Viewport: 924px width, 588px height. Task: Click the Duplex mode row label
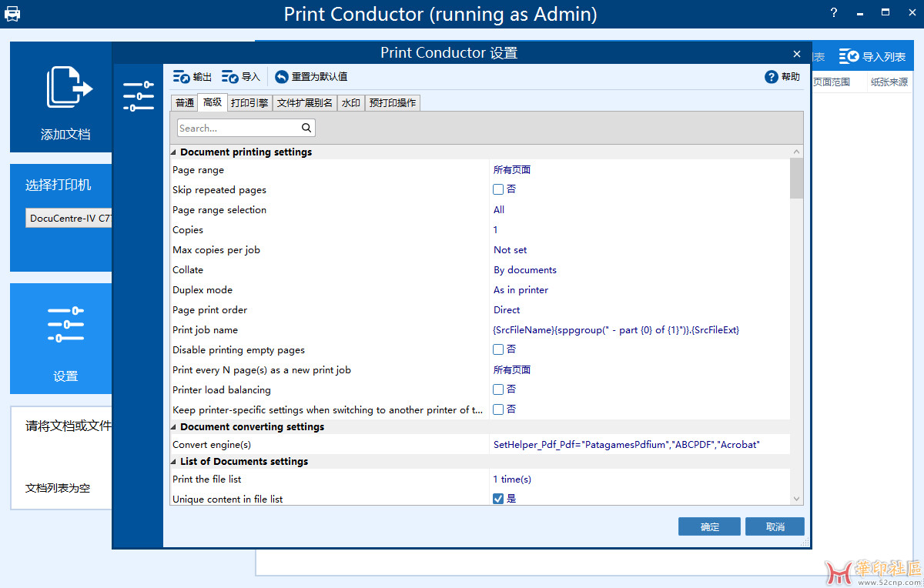tap(203, 290)
